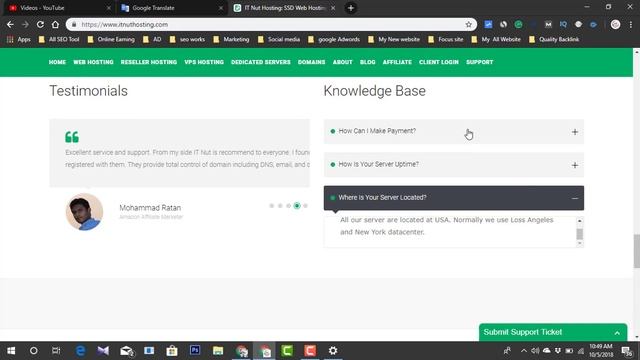The width and height of the screenshot is (640, 360).
Task: Open the Chrome profile avatar
Action: (x=616, y=24)
